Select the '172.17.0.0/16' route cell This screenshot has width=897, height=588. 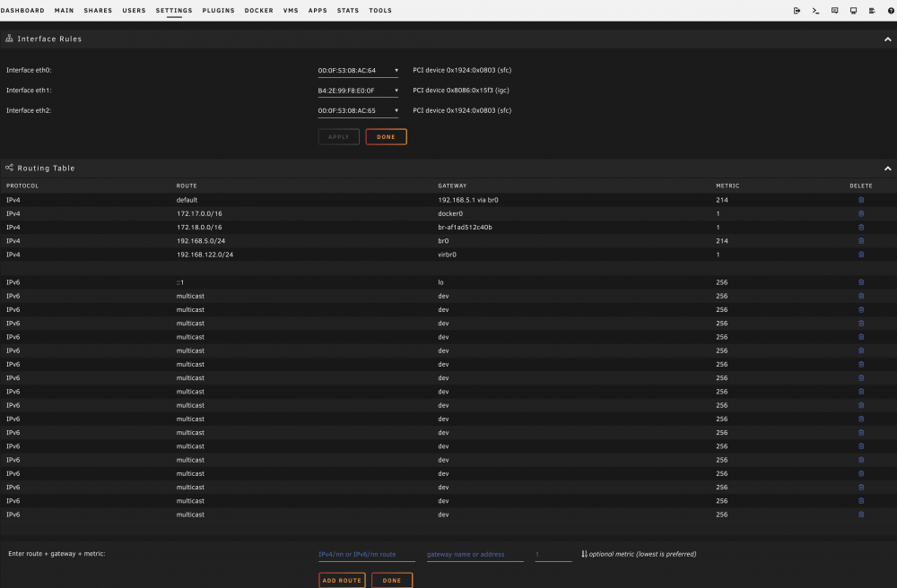[199, 213]
